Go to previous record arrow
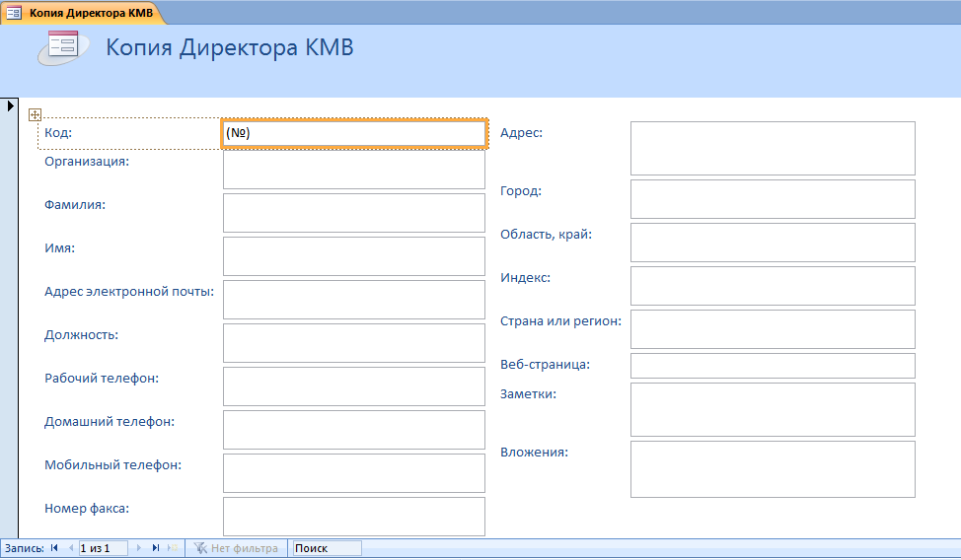Screen dimensions: 961x560 click(70, 548)
